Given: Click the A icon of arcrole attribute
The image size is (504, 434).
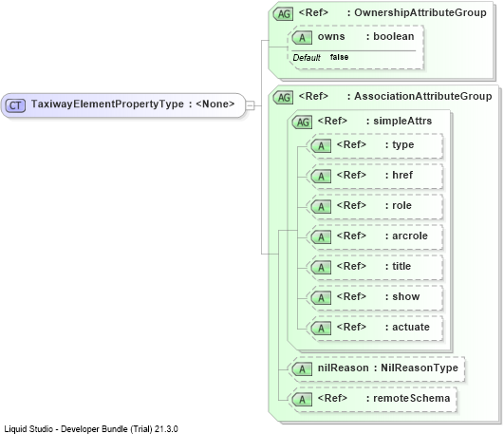Looking at the screenshot, I should coord(321,237).
